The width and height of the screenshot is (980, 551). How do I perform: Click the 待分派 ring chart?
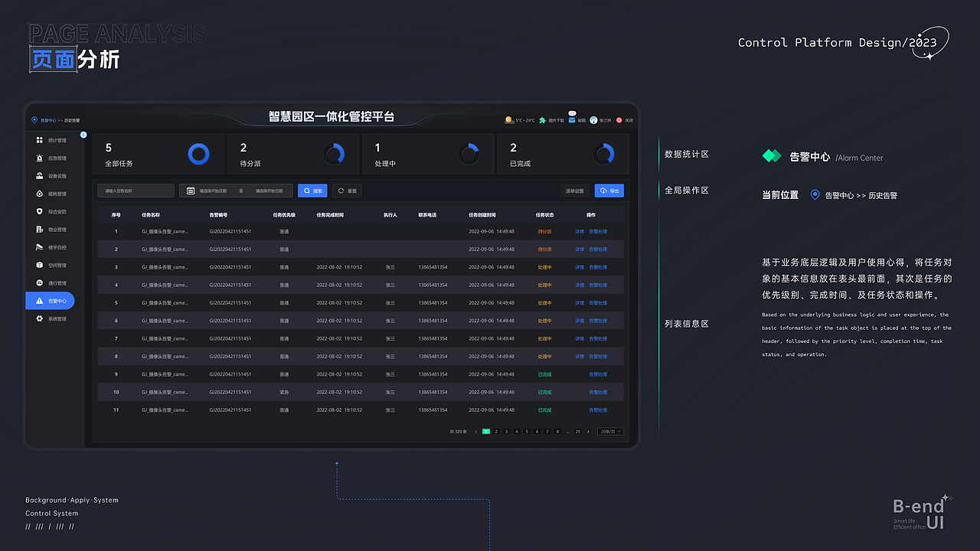click(x=334, y=155)
